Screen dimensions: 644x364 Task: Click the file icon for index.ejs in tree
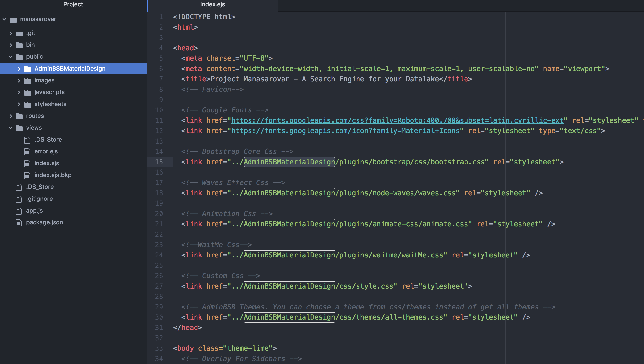pos(27,164)
